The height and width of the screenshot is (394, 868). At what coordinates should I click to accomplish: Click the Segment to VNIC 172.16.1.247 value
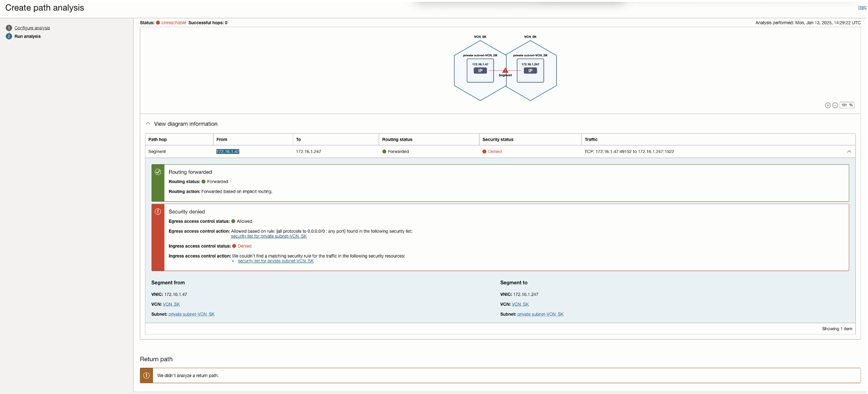tap(526, 295)
